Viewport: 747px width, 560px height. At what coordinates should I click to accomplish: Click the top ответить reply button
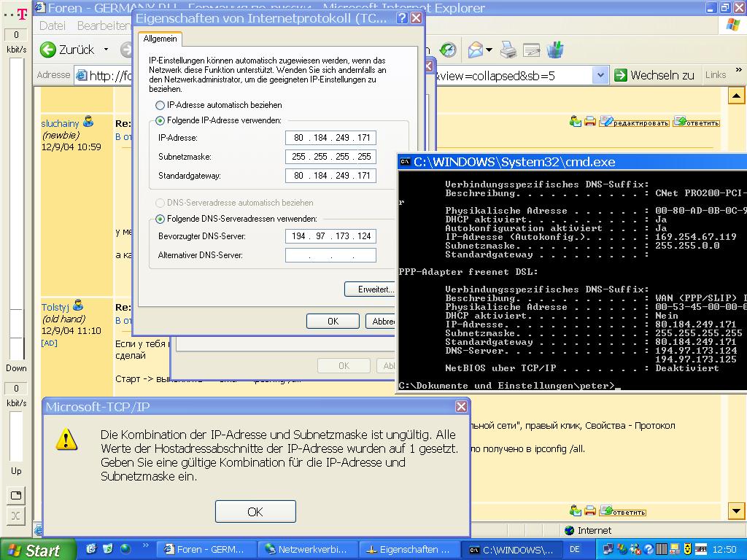(x=697, y=122)
